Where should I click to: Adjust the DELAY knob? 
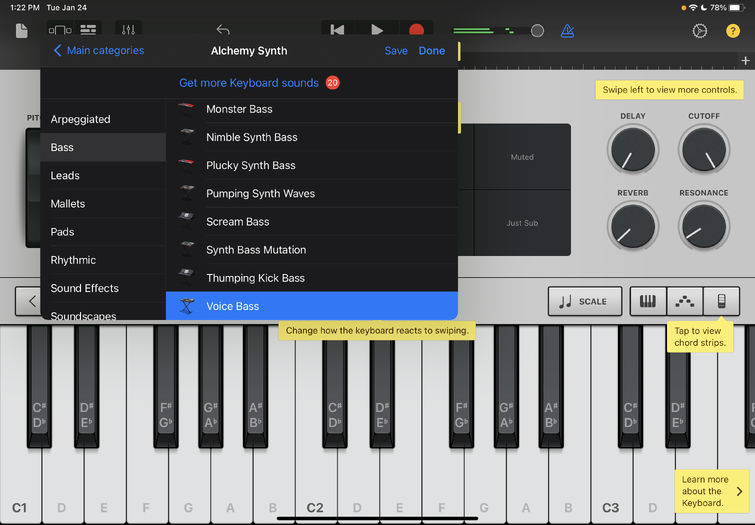tap(633, 149)
